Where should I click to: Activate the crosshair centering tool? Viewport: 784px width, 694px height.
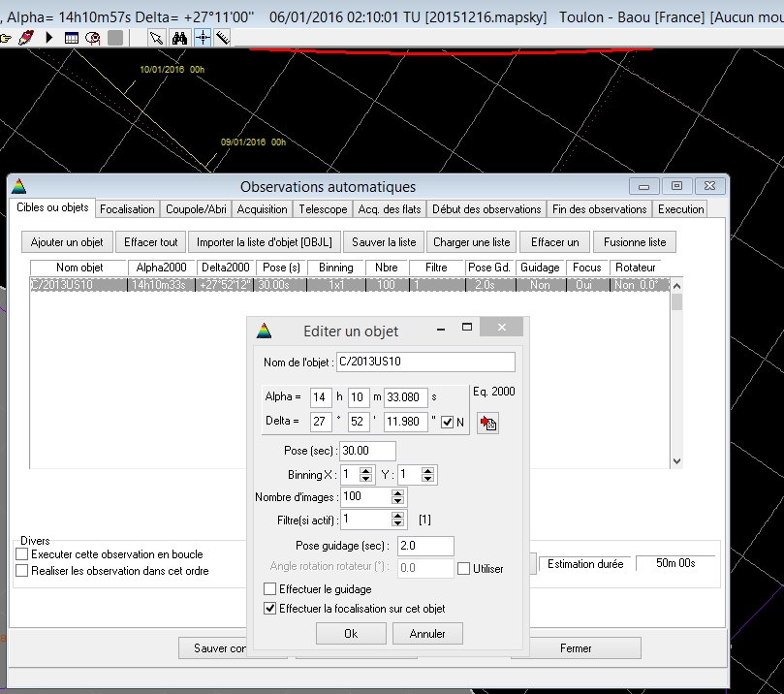202,38
